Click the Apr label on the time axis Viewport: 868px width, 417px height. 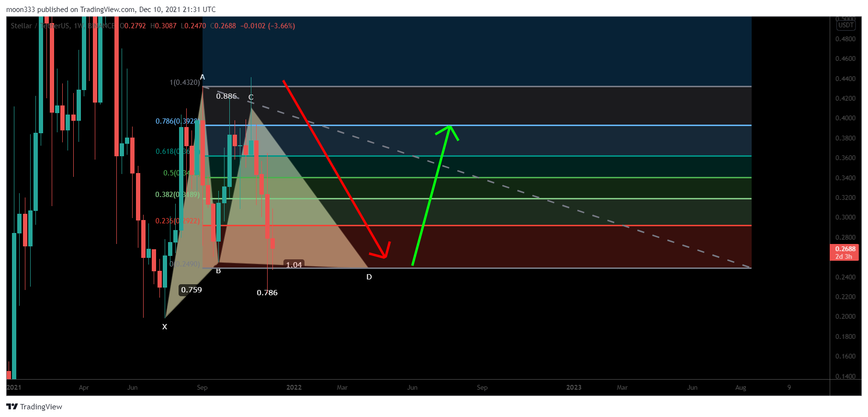84,388
